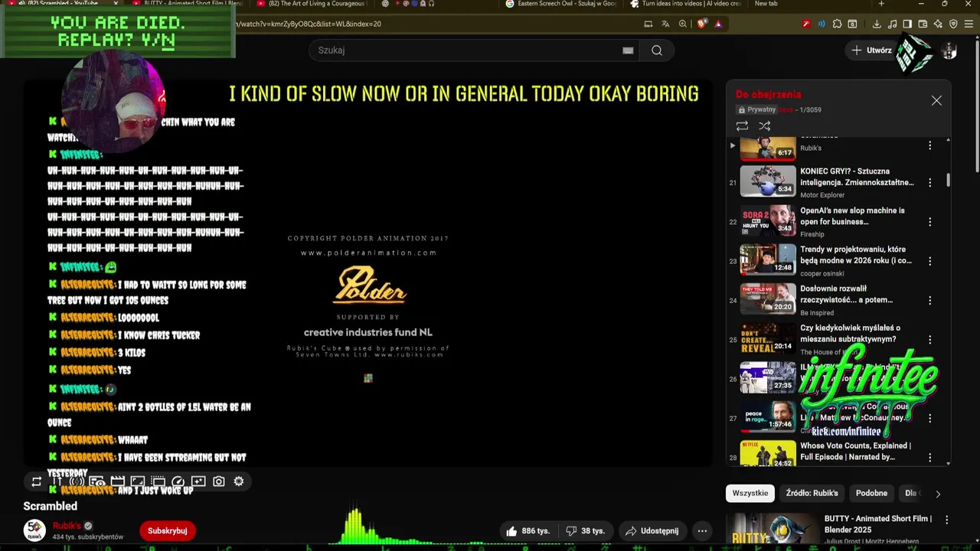
Task: Click the translate page icon in address bar
Action: point(665,24)
